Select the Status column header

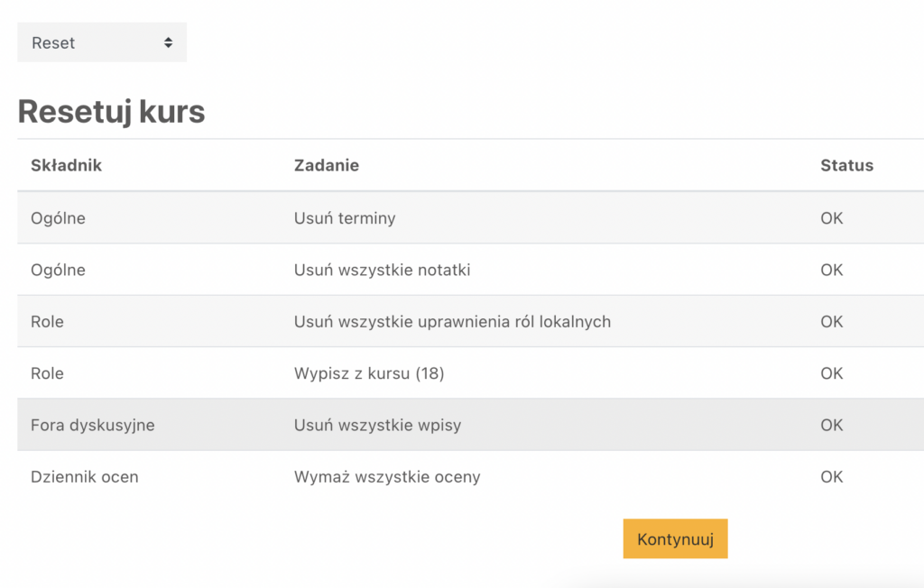[846, 166]
